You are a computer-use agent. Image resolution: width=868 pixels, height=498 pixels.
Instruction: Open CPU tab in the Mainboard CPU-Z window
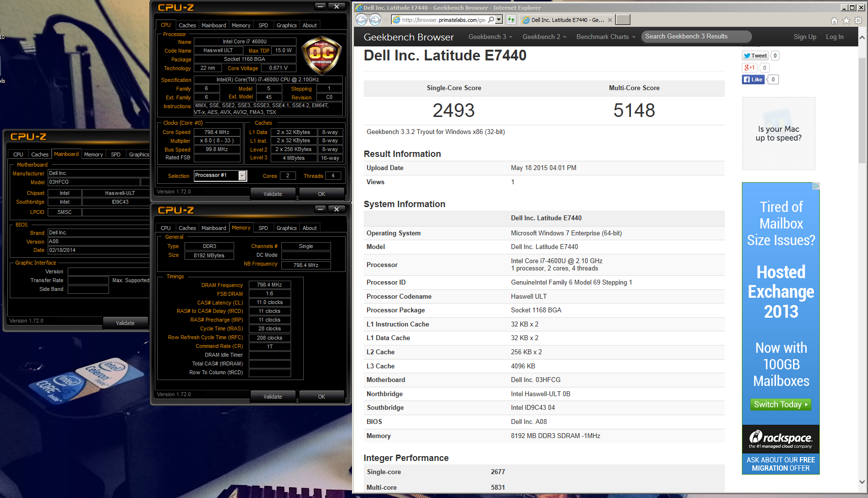(18, 154)
